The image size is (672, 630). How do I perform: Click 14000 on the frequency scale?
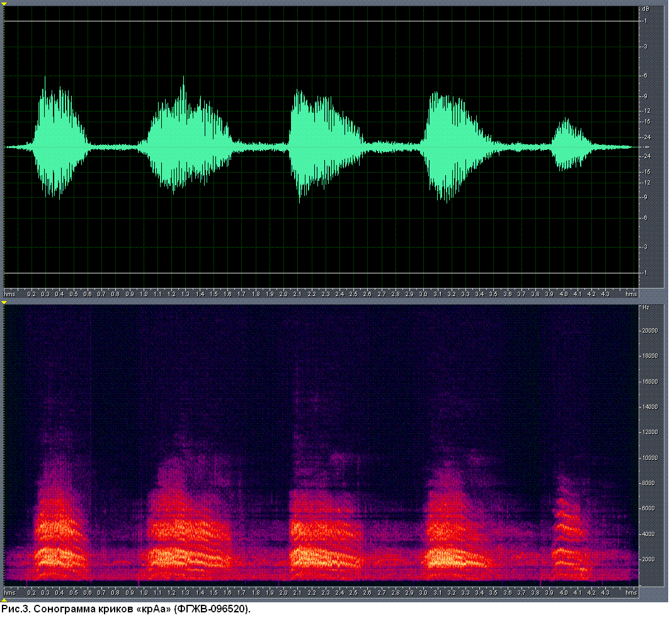tap(650, 407)
